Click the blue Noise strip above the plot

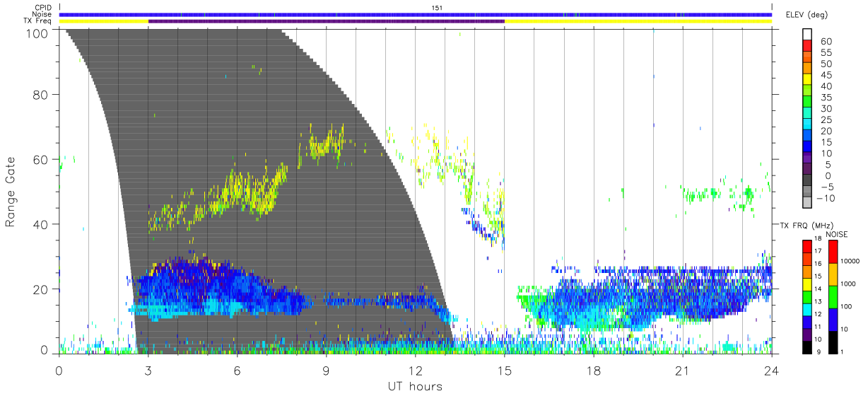tap(415, 14)
